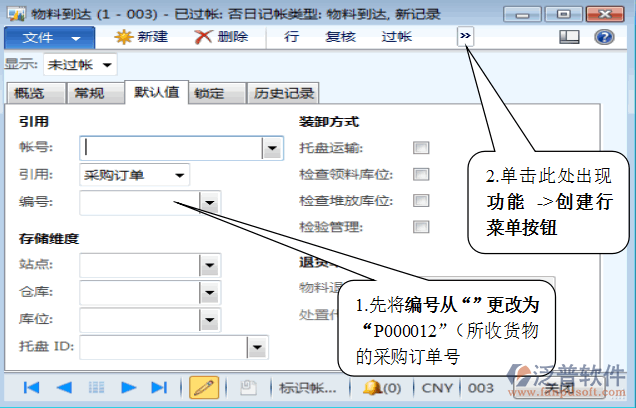Click the grid view icon in status bar
This screenshot has width=636, height=408.
[x=96, y=388]
